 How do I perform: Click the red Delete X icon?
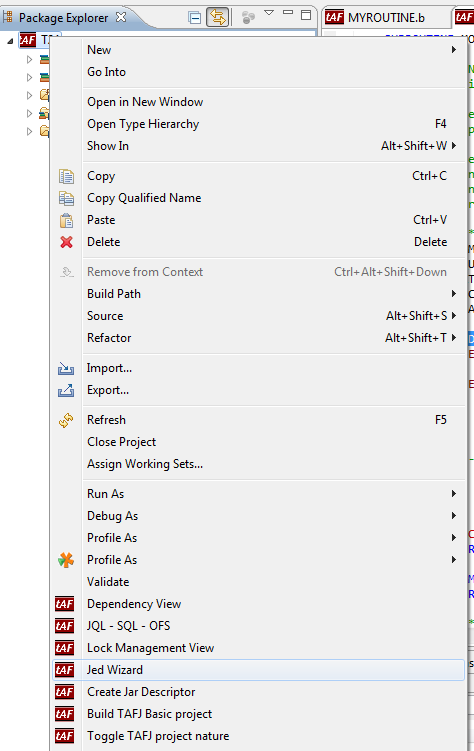click(x=66, y=242)
